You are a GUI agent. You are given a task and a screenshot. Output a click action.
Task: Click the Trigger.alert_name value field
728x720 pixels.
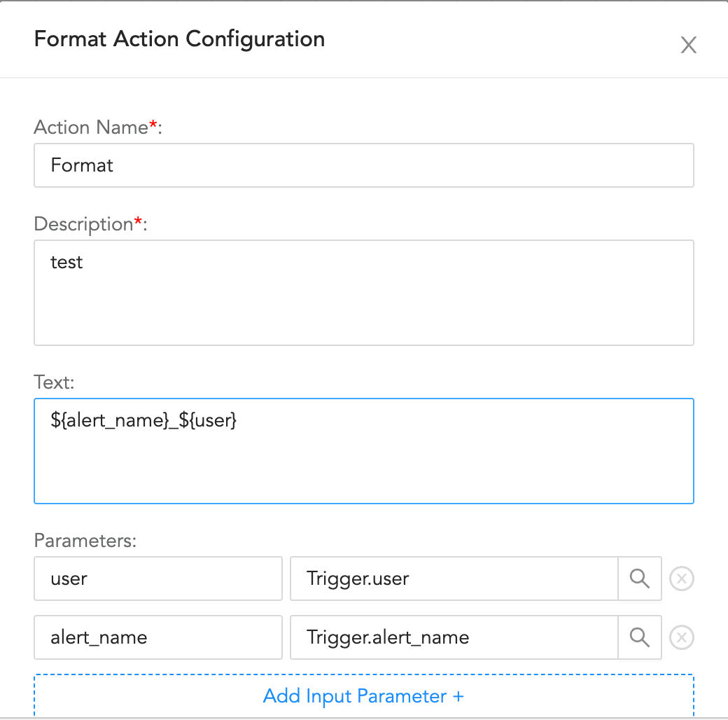(454, 637)
